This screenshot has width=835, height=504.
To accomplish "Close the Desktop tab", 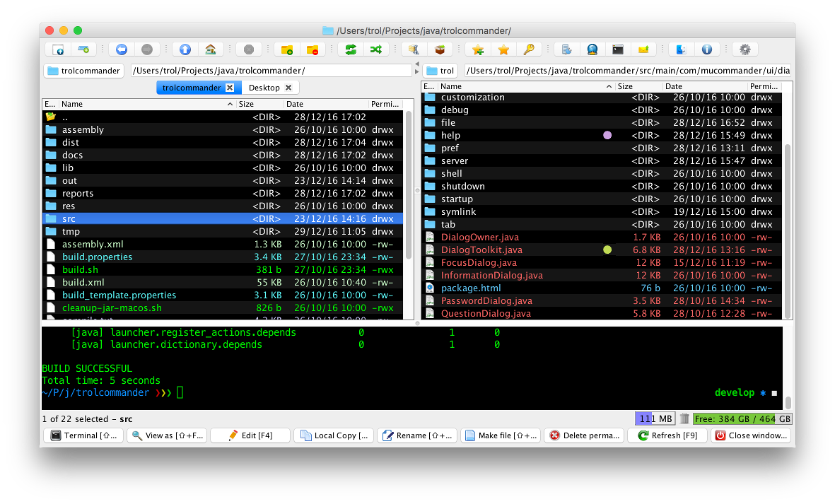I will pos(288,88).
